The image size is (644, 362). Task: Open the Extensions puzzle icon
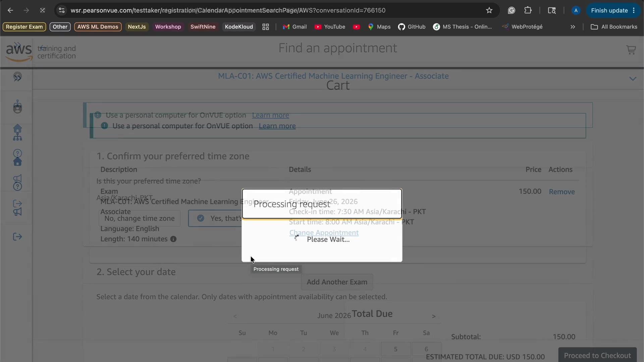pyautogui.click(x=528, y=10)
